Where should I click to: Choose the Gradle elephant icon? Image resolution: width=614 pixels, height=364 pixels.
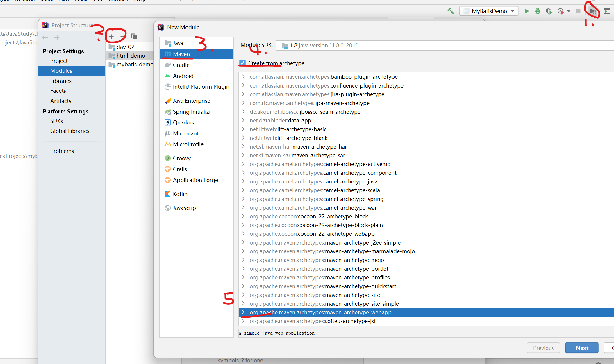(167, 65)
